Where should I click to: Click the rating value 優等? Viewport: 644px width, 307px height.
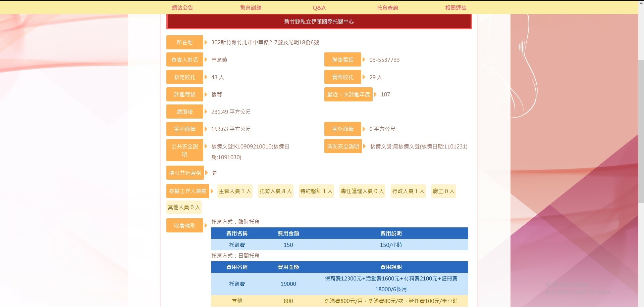[217, 94]
